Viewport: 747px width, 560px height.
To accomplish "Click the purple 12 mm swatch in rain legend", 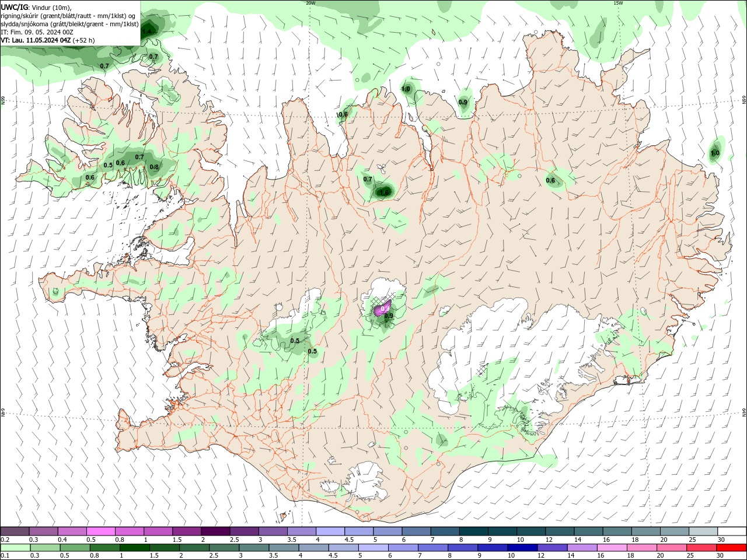I will (x=551, y=548).
